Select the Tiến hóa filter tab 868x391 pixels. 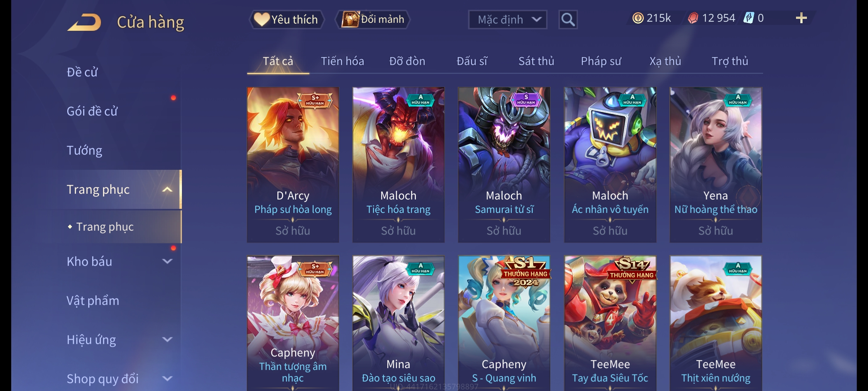(x=342, y=61)
